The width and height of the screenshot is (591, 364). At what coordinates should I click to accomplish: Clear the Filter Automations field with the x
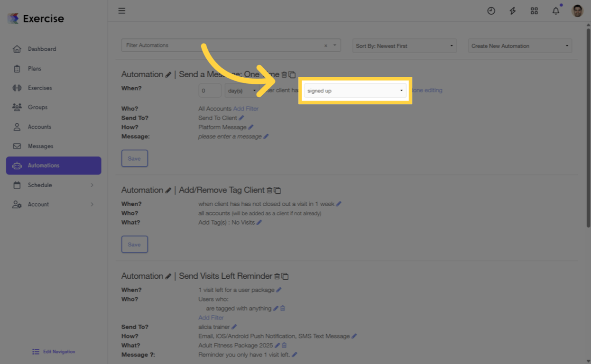326,45
